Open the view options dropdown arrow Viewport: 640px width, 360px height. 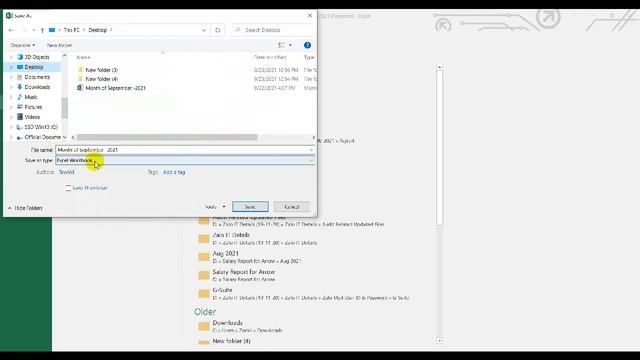click(x=291, y=45)
